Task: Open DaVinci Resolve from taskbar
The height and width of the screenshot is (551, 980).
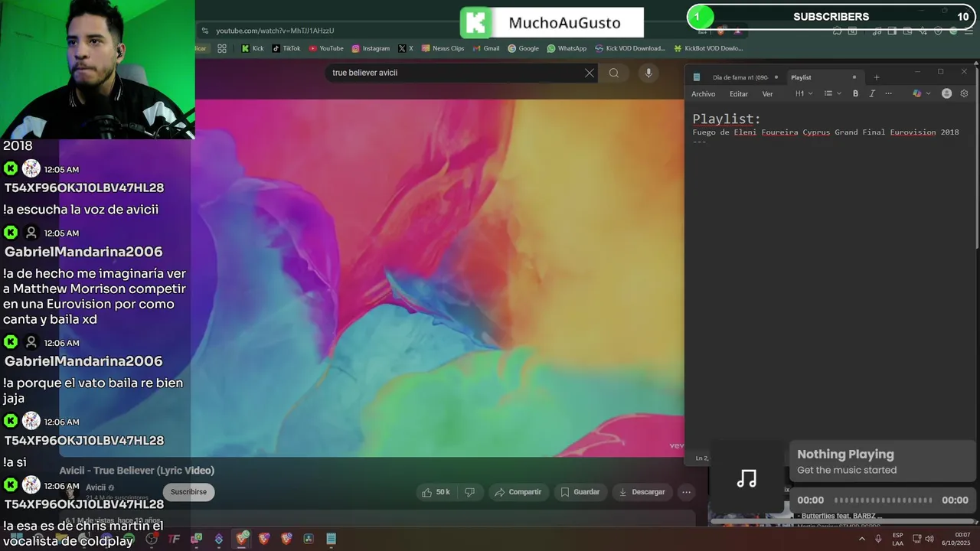Action: coord(309,539)
